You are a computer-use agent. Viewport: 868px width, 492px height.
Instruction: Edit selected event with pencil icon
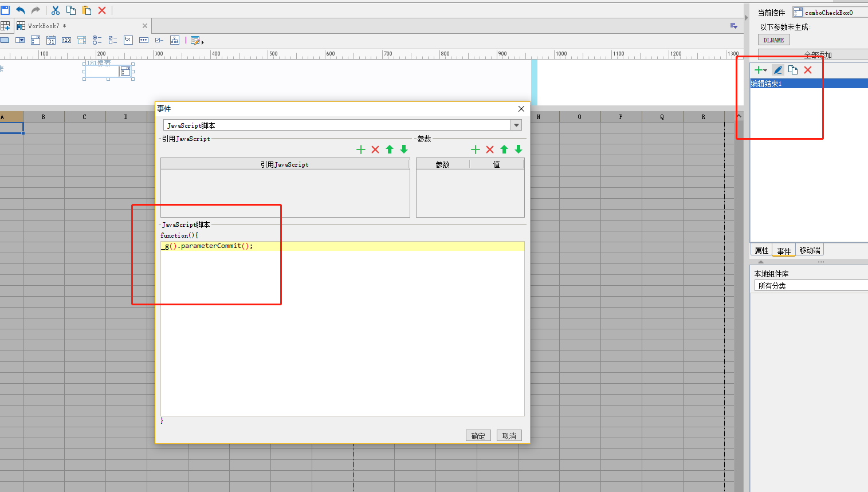pyautogui.click(x=777, y=70)
